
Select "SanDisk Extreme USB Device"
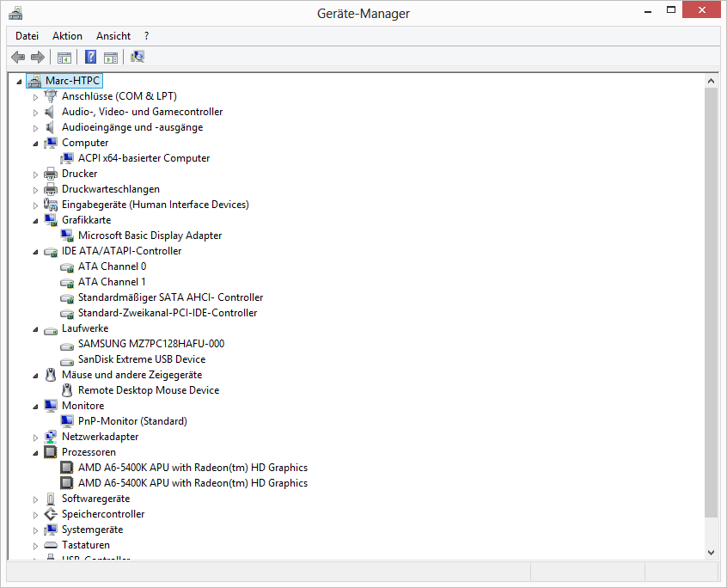(142, 359)
